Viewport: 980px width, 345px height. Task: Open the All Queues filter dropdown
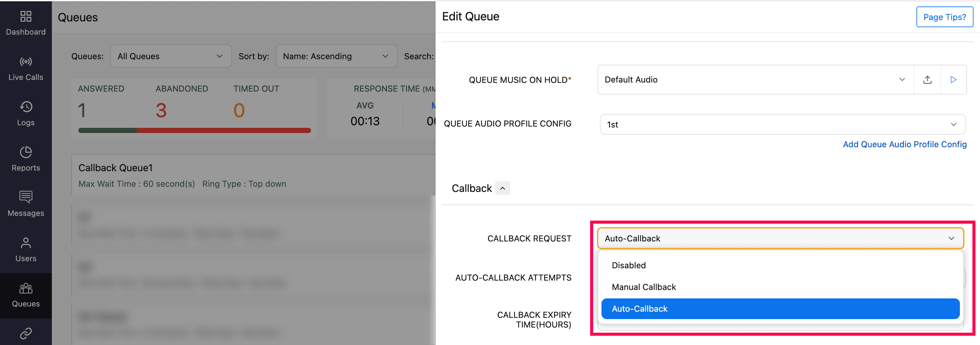(170, 56)
